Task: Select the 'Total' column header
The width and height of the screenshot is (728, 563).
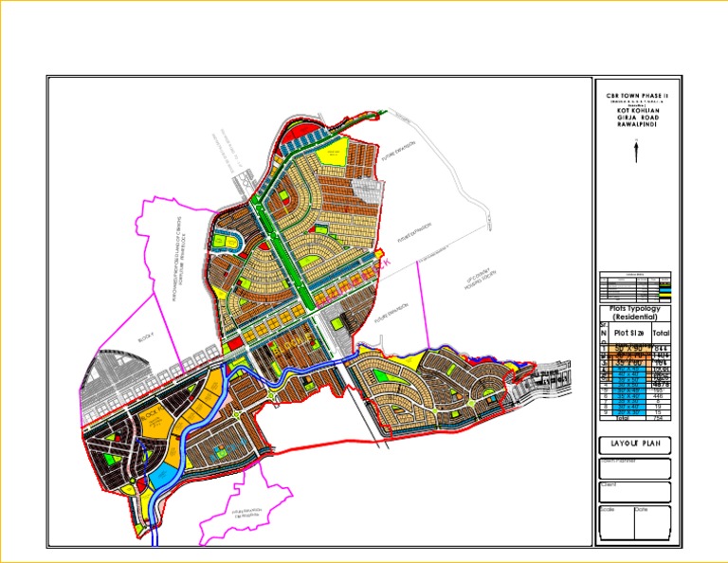Action: click(661, 333)
